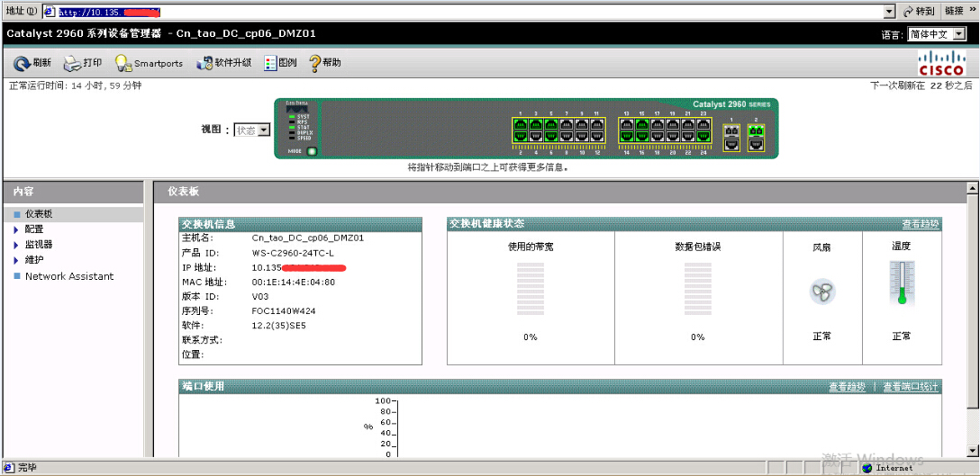Screen dimensions: 980x476
Task: Select switch port 13 on the front panel
Action: click(x=626, y=124)
